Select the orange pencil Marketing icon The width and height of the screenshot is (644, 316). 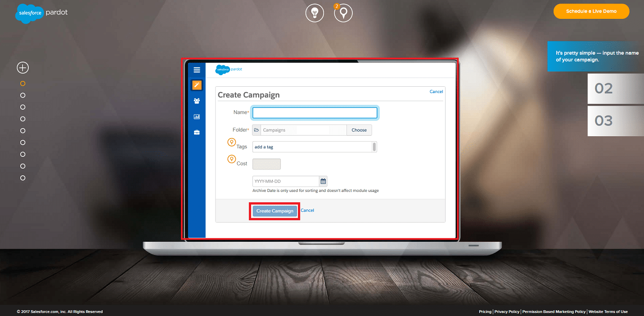pyautogui.click(x=197, y=85)
